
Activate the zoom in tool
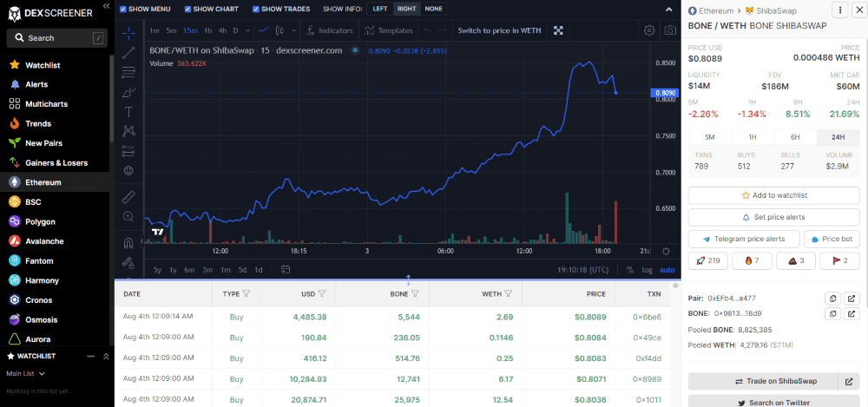click(128, 216)
